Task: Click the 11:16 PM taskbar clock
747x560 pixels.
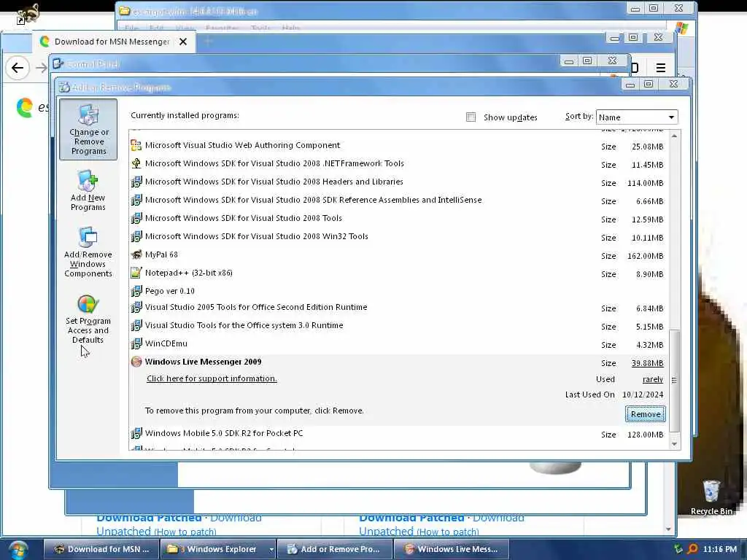Action: 720,549
